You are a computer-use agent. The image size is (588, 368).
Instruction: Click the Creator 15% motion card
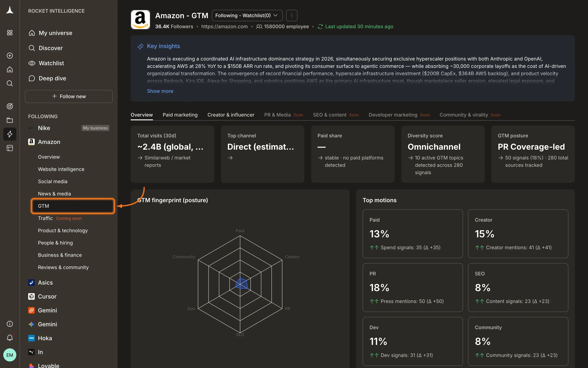[518, 234]
